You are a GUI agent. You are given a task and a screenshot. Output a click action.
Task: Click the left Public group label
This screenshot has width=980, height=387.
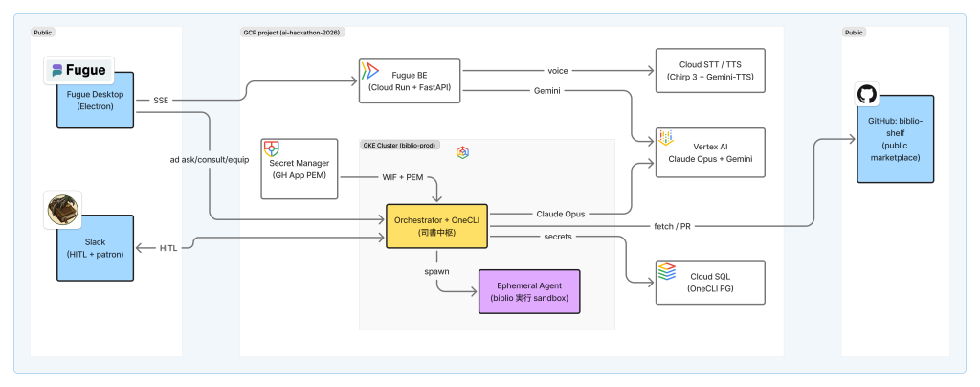point(43,32)
